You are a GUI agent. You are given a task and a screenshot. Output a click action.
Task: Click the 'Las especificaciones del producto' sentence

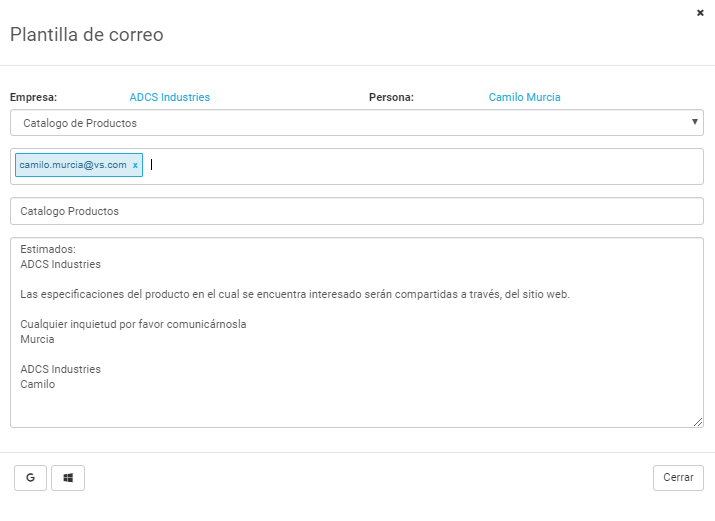click(x=295, y=294)
